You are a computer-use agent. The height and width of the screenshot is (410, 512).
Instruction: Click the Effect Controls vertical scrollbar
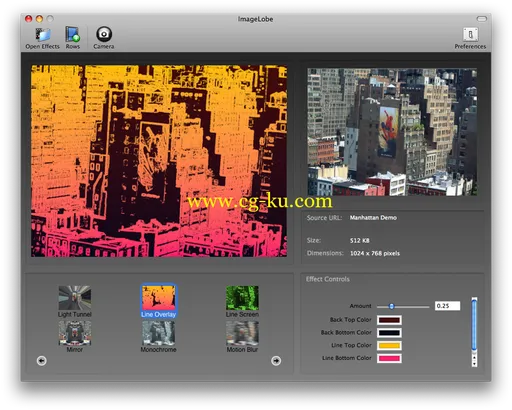coord(474,324)
